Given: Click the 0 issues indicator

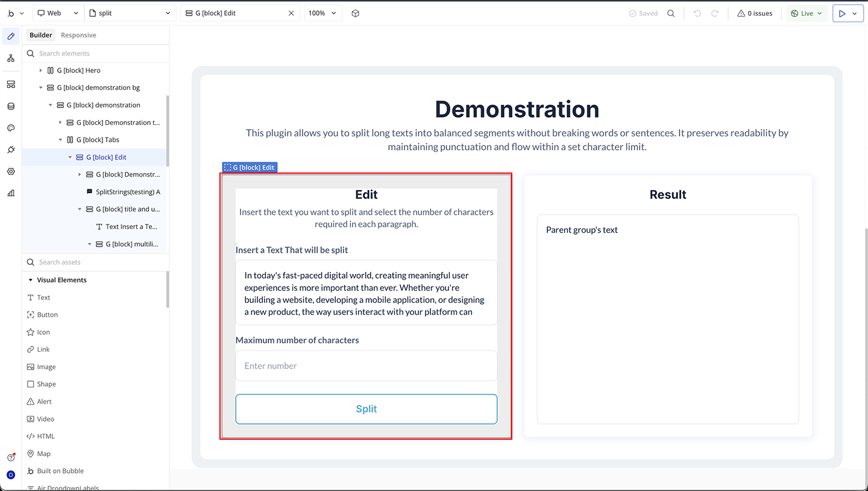Looking at the screenshot, I should point(755,13).
